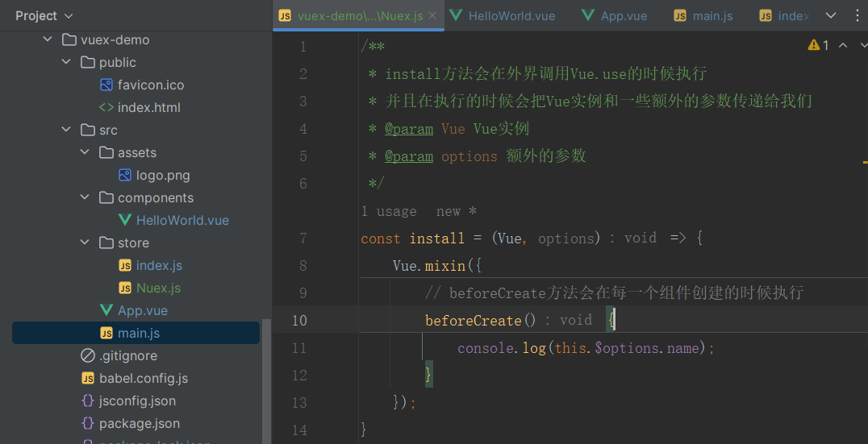Open store index.js from project tree
This screenshot has height=444, width=868.
[x=160, y=265]
